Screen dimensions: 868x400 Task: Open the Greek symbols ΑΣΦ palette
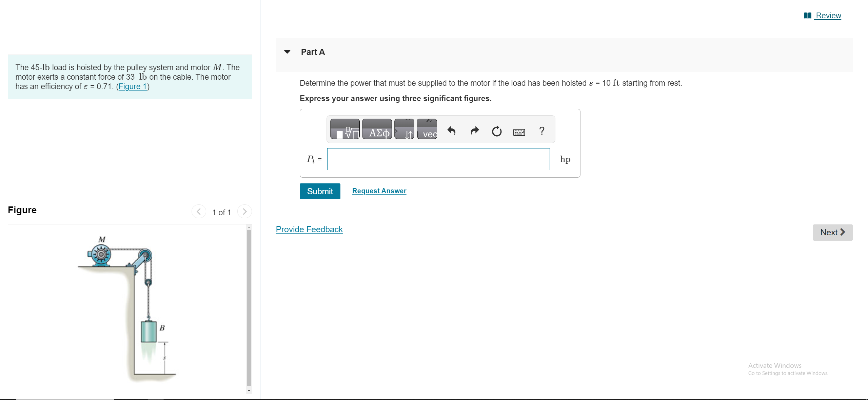coord(377,129)
